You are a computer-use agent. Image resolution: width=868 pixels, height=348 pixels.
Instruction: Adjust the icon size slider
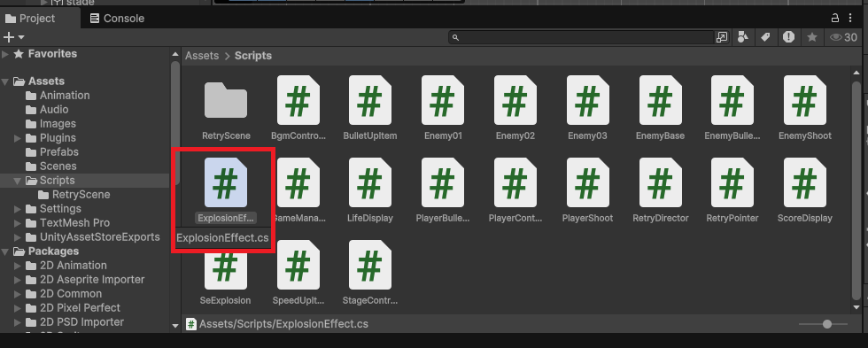[827, 324]
